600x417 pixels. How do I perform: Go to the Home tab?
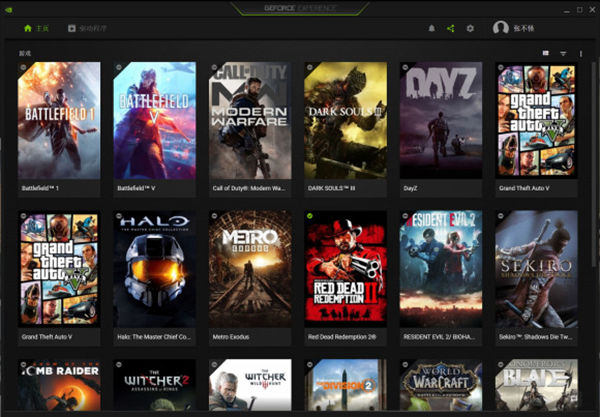pyautogui.click(x=37, y=28)
